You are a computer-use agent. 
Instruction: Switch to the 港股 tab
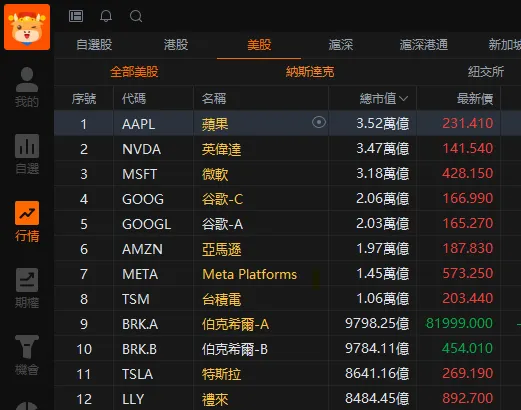176,45
